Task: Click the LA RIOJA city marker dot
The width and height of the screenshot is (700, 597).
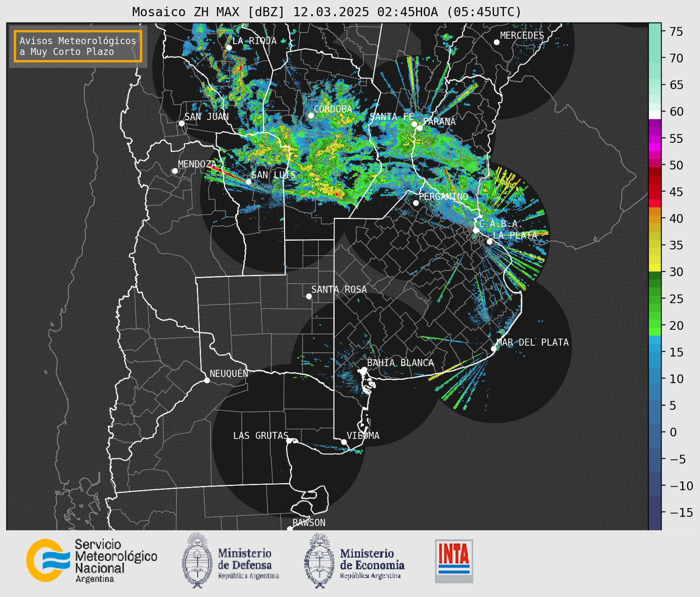Action: (x=229, y=48)
